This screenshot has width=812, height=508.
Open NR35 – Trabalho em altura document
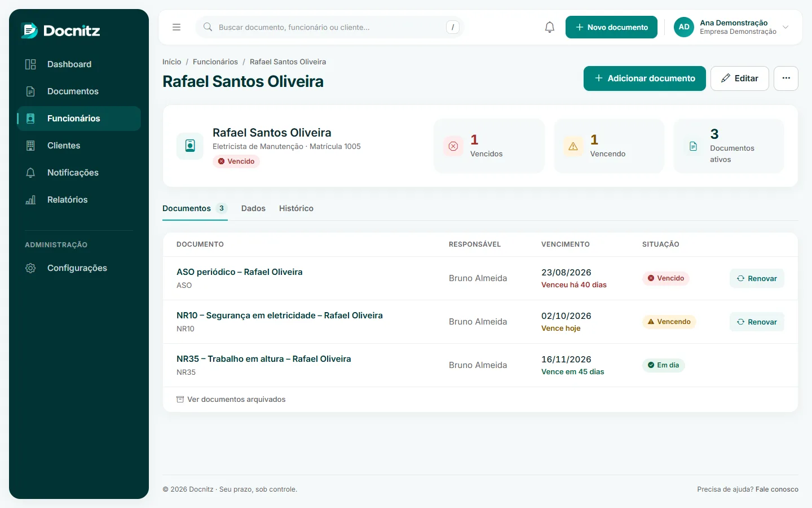click(x=264, y=359)
